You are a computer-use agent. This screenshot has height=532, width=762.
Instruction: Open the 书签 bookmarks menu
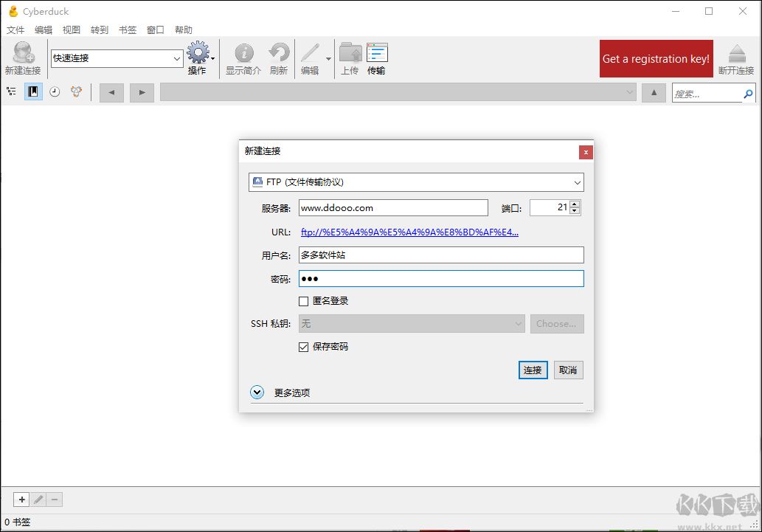click(128, 30)
